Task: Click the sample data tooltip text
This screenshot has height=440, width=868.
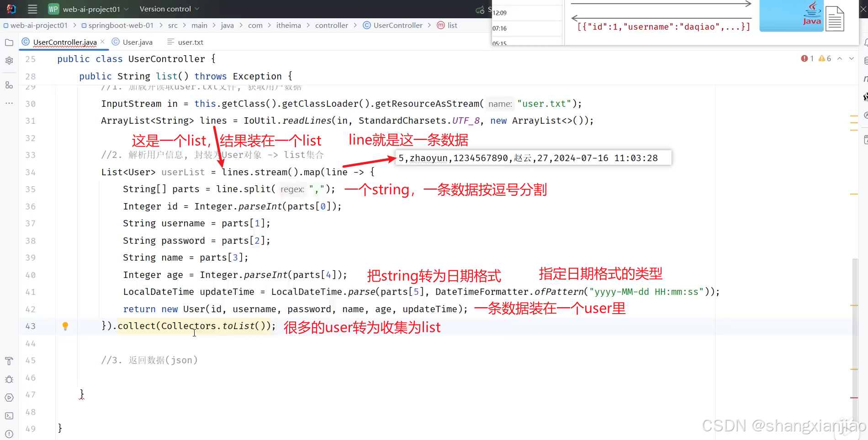Action: point(528,158)
